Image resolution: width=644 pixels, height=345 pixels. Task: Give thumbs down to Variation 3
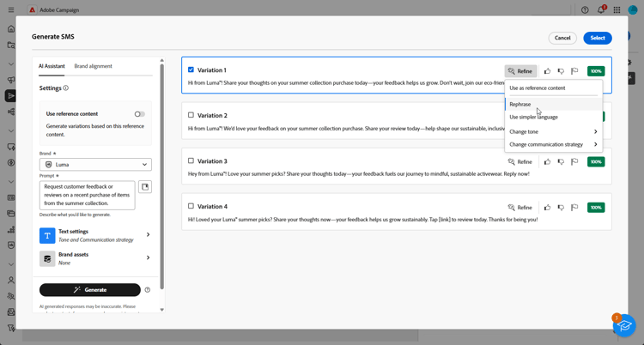(x=561, y=162)
